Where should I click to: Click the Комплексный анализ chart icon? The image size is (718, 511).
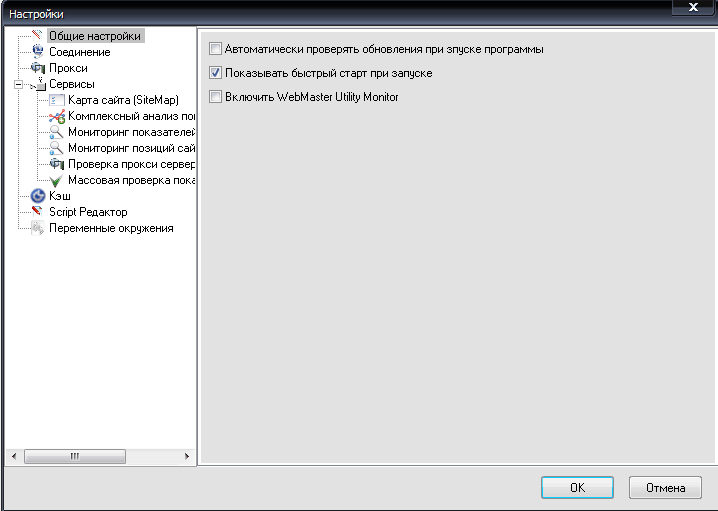tap(57, 116)
